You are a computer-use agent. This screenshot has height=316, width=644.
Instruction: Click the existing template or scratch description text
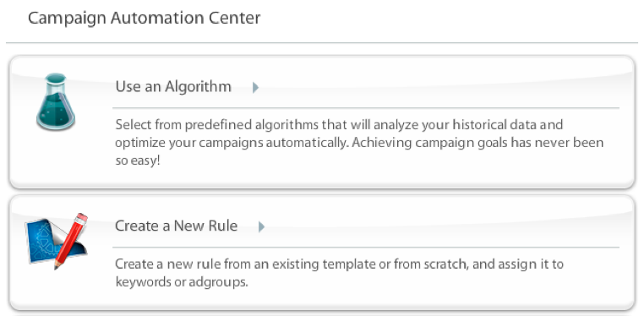click(339, 273)
